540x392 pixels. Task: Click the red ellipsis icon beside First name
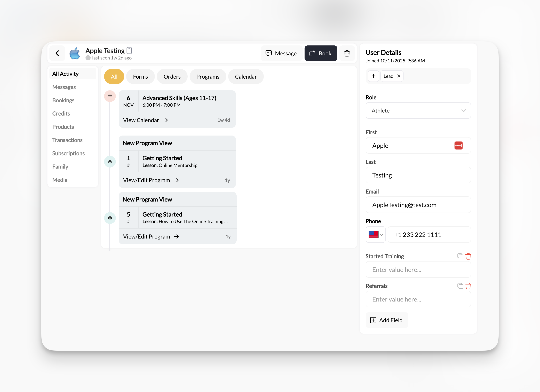click(x=458, y=145)
